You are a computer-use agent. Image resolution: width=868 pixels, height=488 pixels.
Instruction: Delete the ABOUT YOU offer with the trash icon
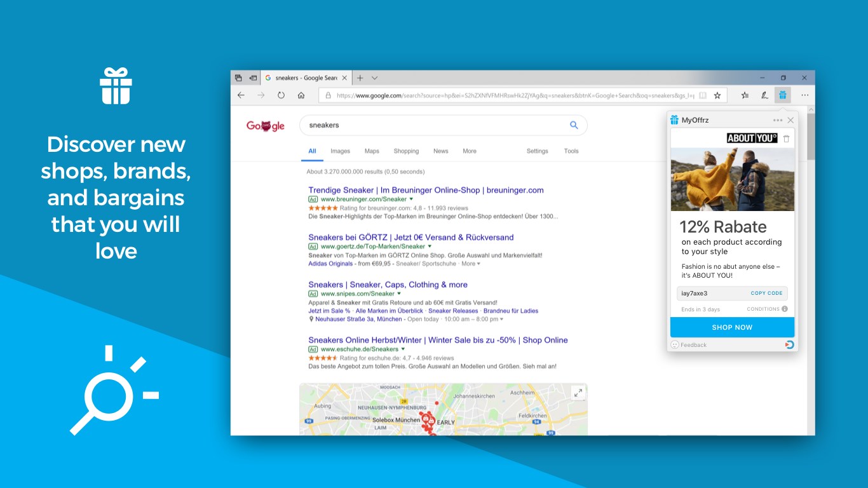[786, 139]
